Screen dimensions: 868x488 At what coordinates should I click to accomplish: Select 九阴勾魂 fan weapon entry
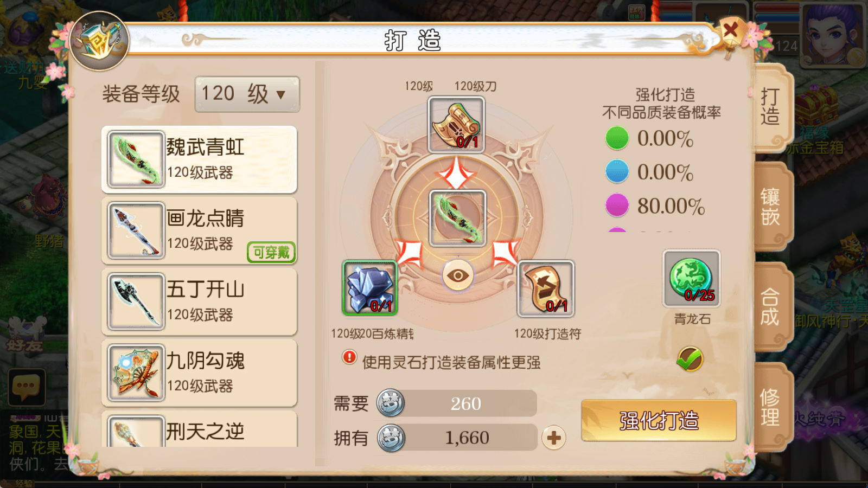[x=199, y=373]
